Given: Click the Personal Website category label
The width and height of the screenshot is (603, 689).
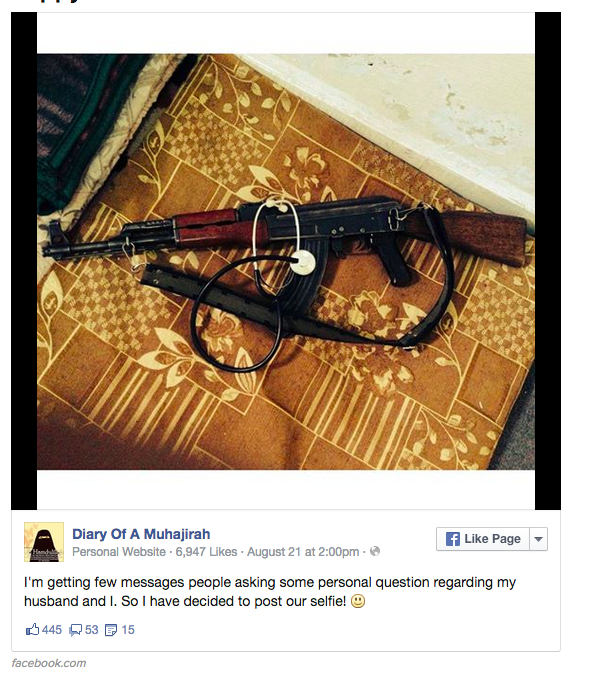Looking at the screenshot, I should [119, 551].
